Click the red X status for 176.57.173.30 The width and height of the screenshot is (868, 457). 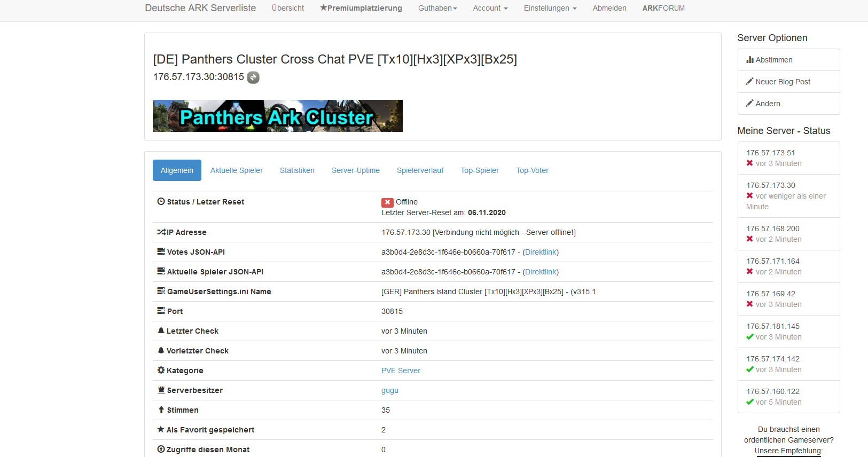750,196
